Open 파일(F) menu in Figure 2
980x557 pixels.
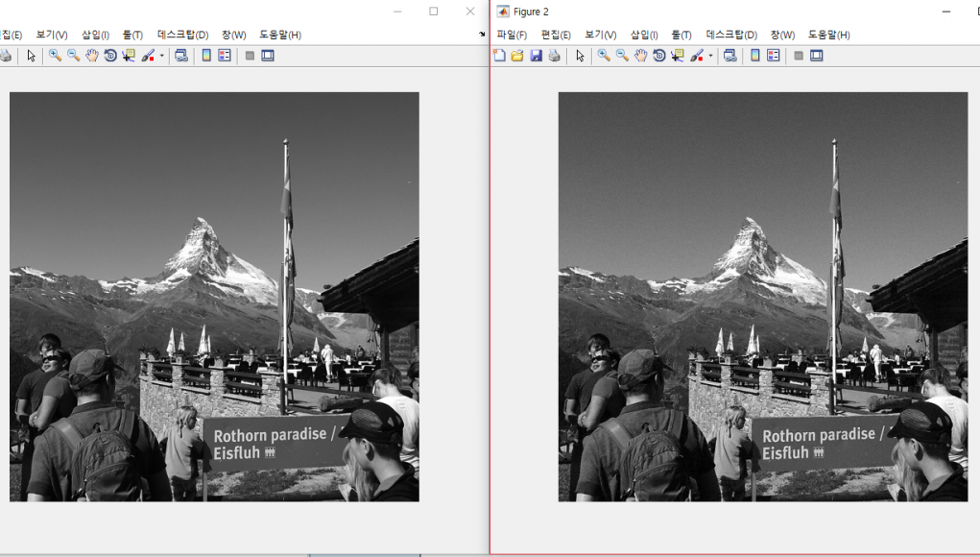click(x=512, y=35)
